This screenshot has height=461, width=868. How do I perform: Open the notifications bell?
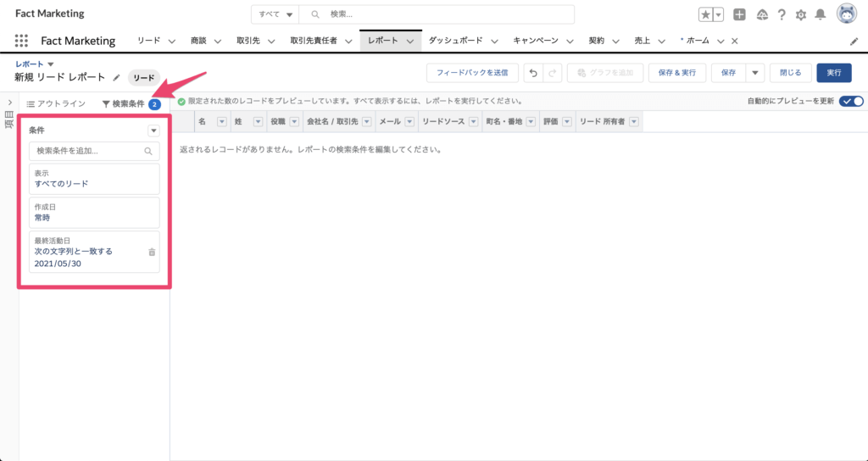click(821, 15)
